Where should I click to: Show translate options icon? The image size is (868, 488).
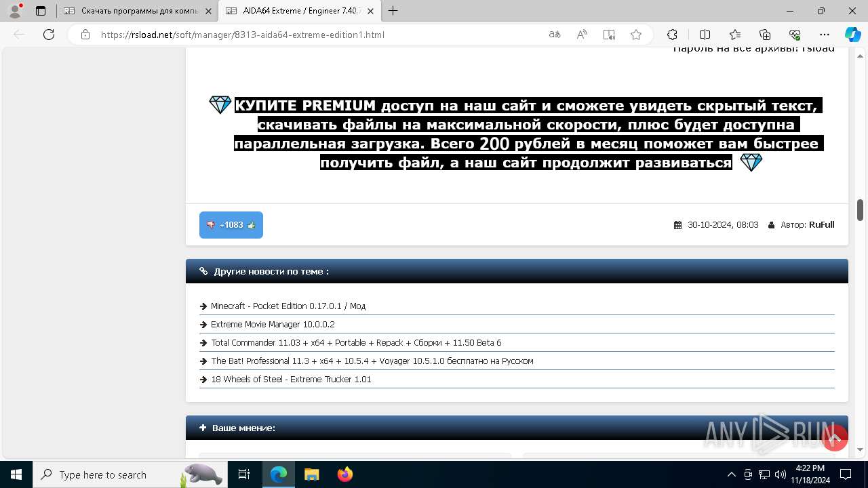555,35
